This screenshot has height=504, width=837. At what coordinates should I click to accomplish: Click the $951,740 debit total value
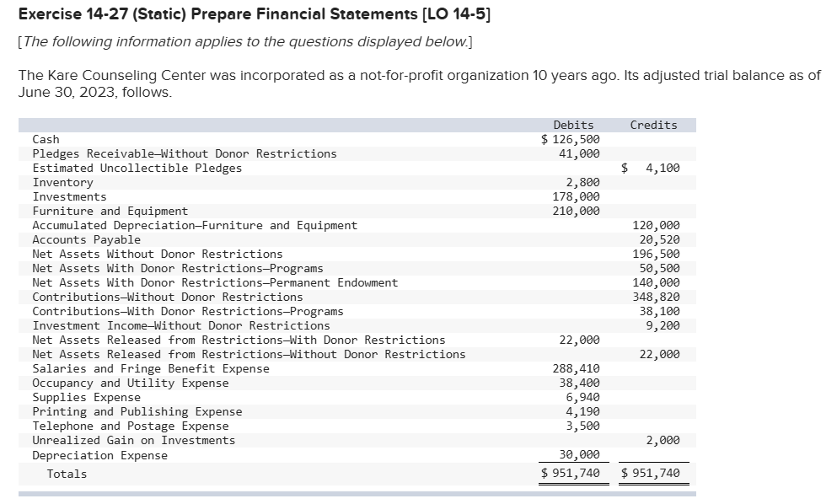coord(573,474)
